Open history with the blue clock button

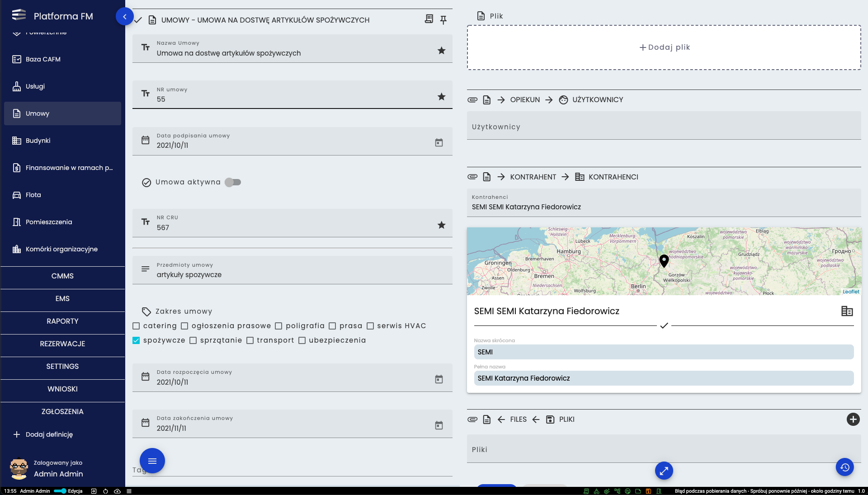[844, 467]
